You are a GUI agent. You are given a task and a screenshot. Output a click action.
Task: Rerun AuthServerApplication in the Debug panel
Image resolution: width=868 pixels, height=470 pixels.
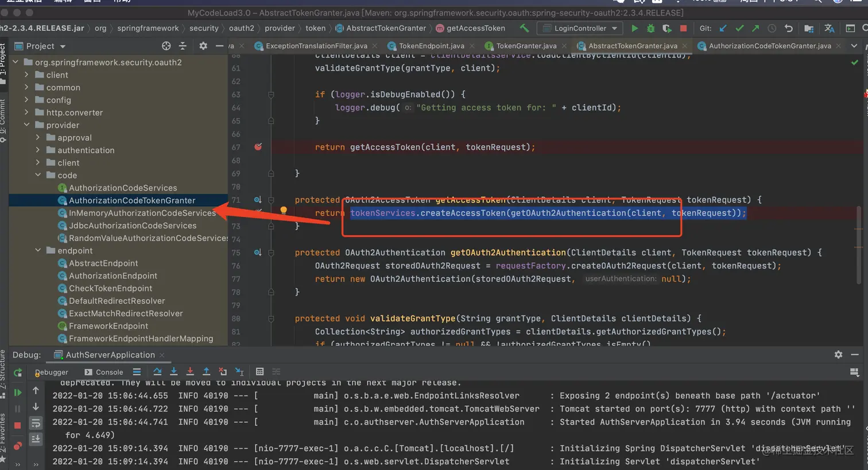point(18,372)
